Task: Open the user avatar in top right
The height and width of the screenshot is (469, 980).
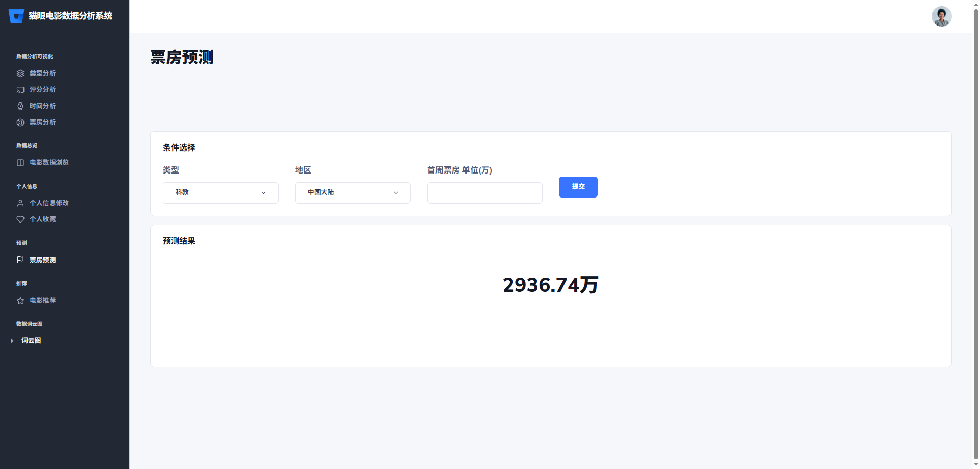Action: (941, 16)
